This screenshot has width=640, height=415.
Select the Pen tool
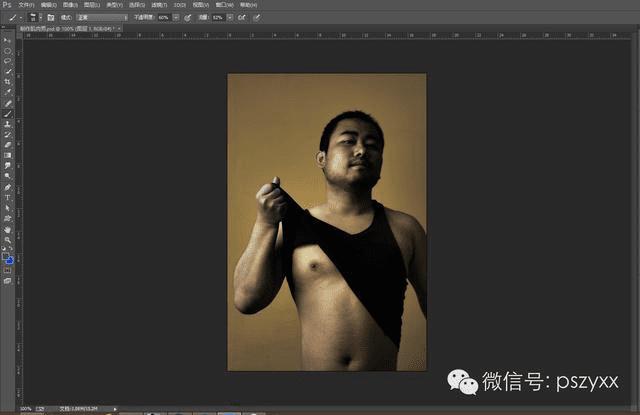(7, 187)
